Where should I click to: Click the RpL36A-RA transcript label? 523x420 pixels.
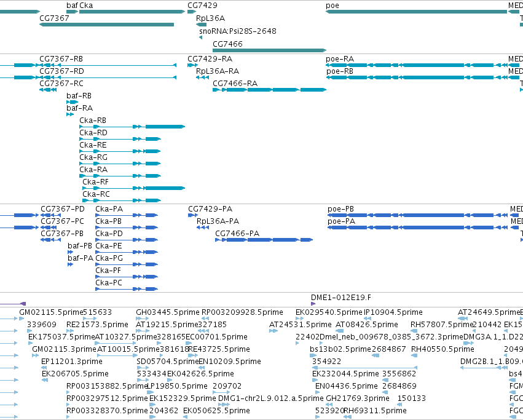point(218,71)
